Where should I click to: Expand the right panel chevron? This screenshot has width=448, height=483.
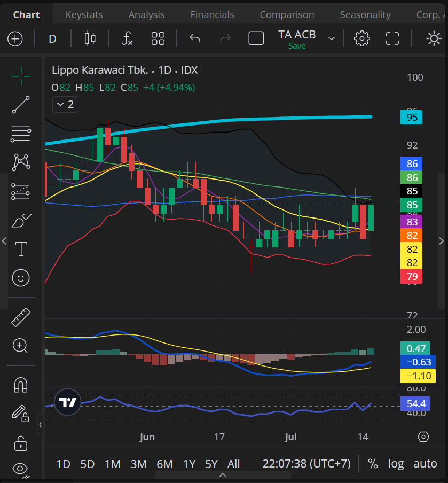[x=441, y=241]
